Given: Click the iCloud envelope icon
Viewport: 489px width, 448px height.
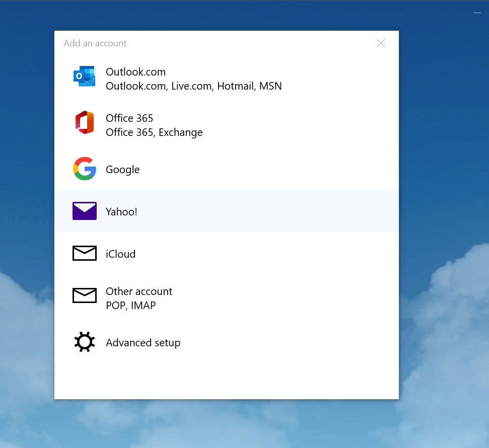Looking at the screenshot, I should [85, 253].
